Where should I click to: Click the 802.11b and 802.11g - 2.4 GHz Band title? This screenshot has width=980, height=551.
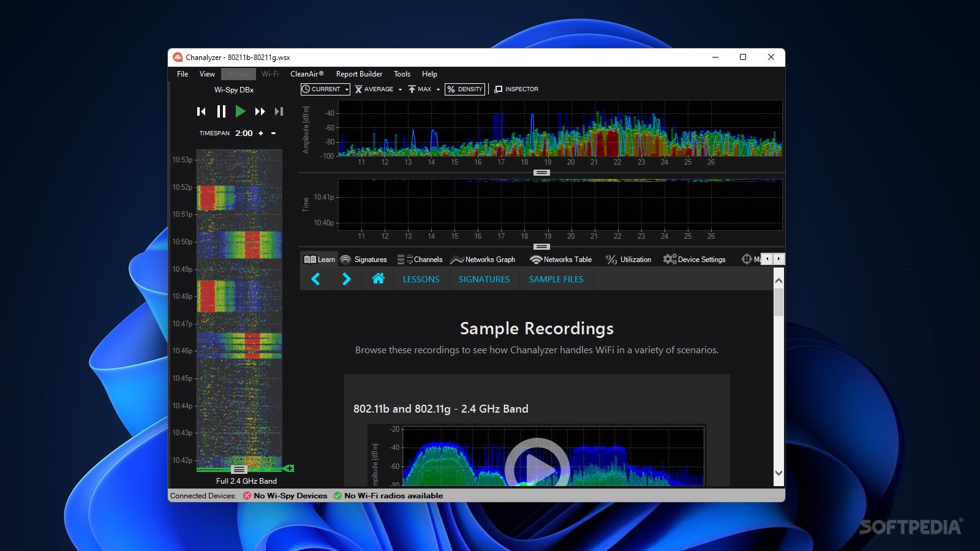[x=441, y=409]
